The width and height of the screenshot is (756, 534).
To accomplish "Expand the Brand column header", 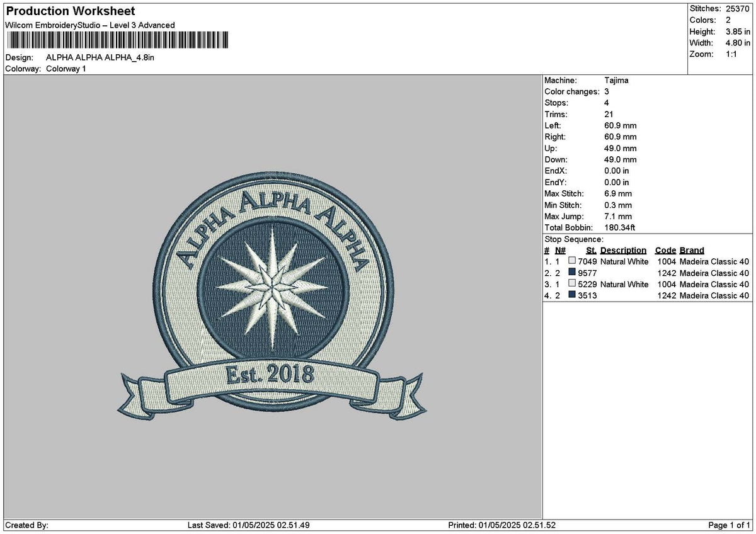I will pyautogui.click(x=691, y=250).
